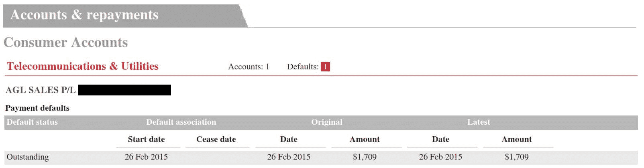Click the Latest Date subheader
The width and height of the screenshot is (644, 168).
[440, 140]
